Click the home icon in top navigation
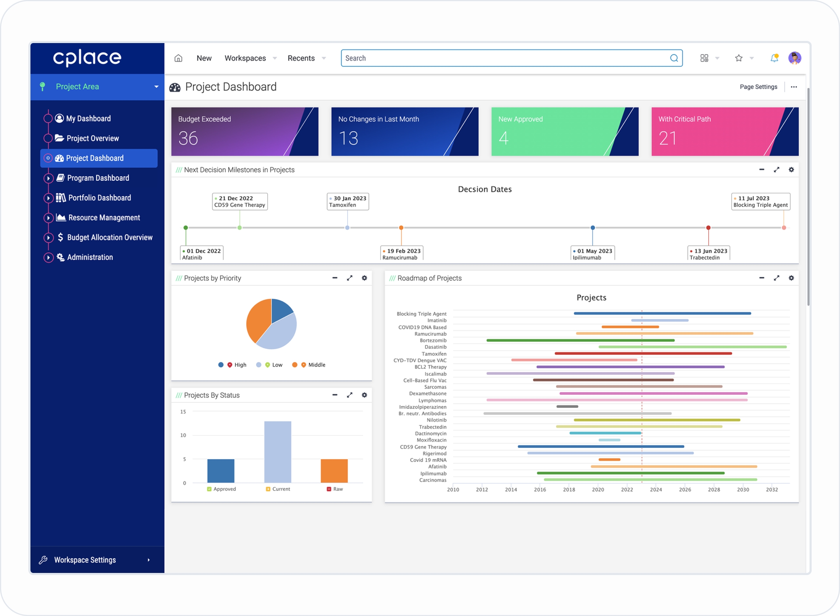The height and width of the screenshot is (616, 840). pyautogui.click(x=178, y=58)
